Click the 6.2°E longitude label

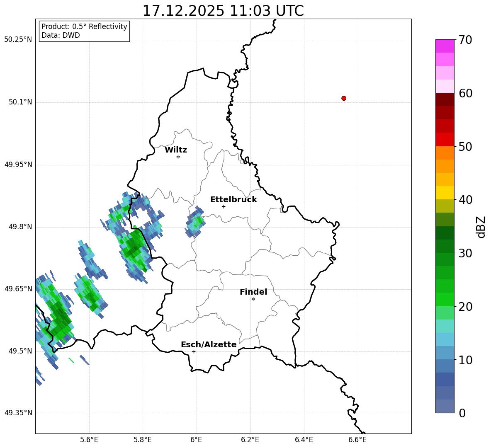[250, 440]
